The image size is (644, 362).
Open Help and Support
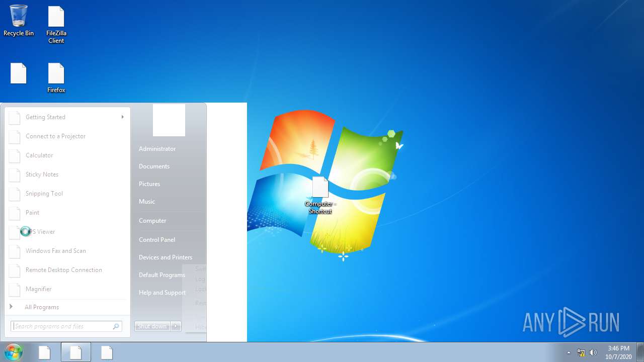click(162, 293)
